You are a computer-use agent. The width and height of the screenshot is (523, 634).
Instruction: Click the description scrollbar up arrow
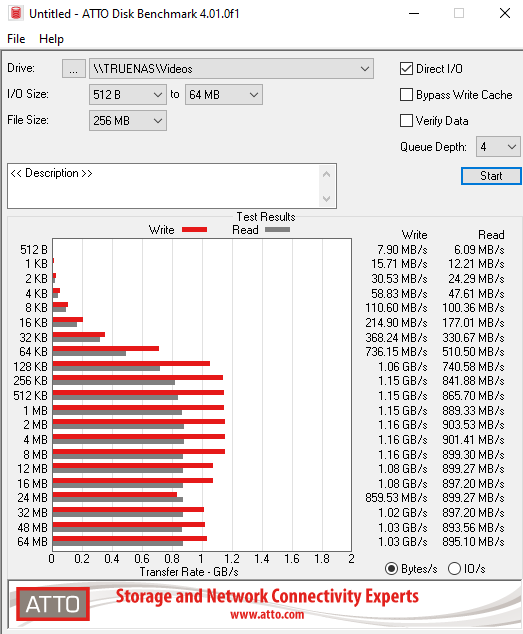(x=327, y=175)
